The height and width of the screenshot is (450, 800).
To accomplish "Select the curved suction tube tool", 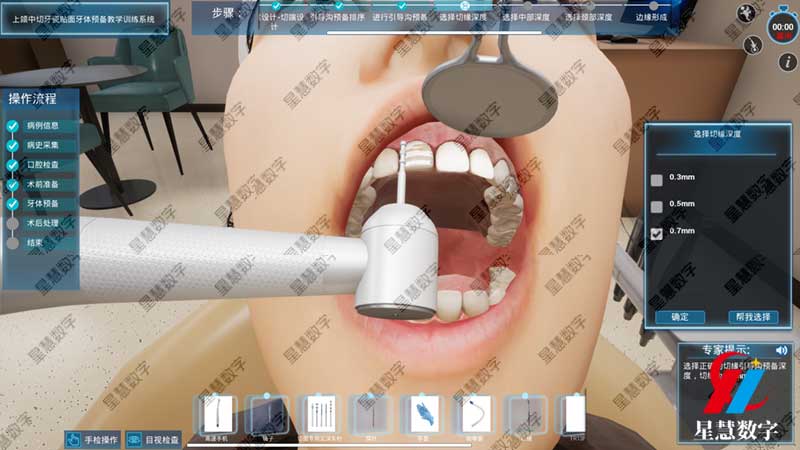I will coord(475,414).
